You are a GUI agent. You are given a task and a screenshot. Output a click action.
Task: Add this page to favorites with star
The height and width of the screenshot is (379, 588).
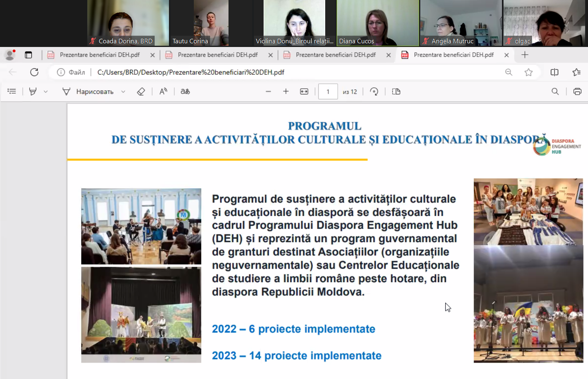click(x=528, y=72)
